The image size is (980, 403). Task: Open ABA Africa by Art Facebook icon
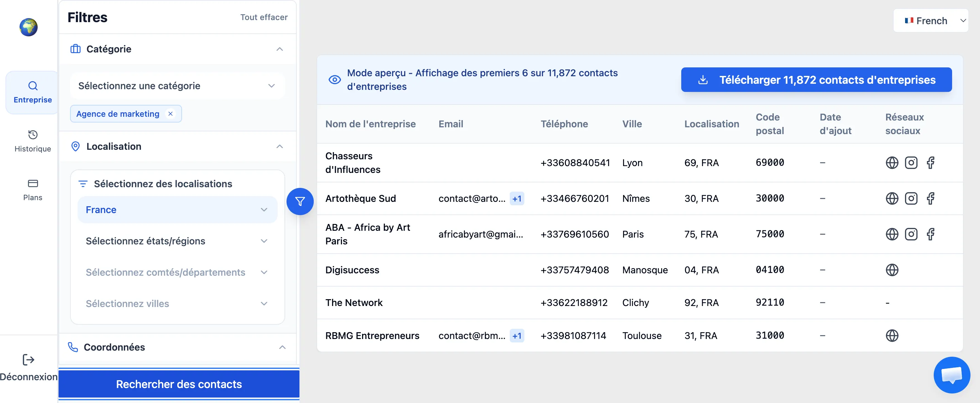click(x=930, y=234)
